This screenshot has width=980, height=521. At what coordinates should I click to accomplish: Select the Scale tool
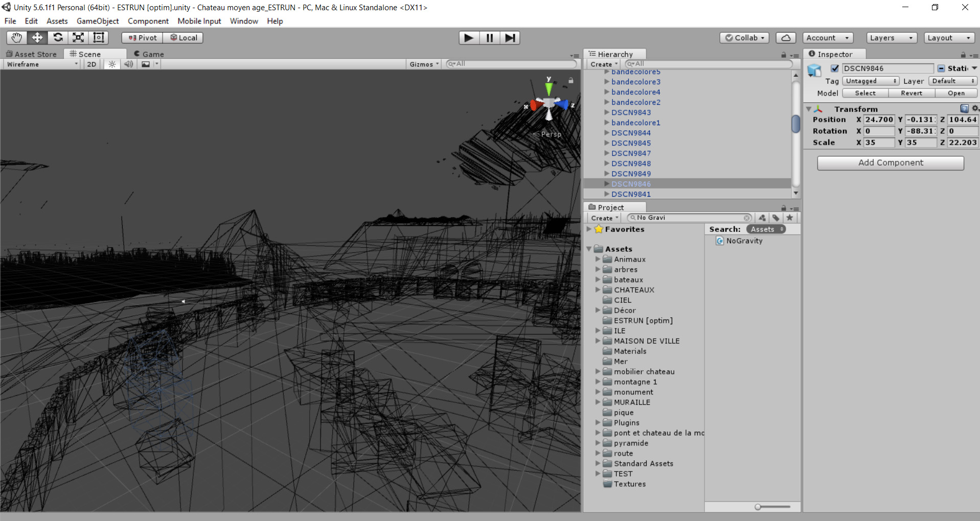78,38
